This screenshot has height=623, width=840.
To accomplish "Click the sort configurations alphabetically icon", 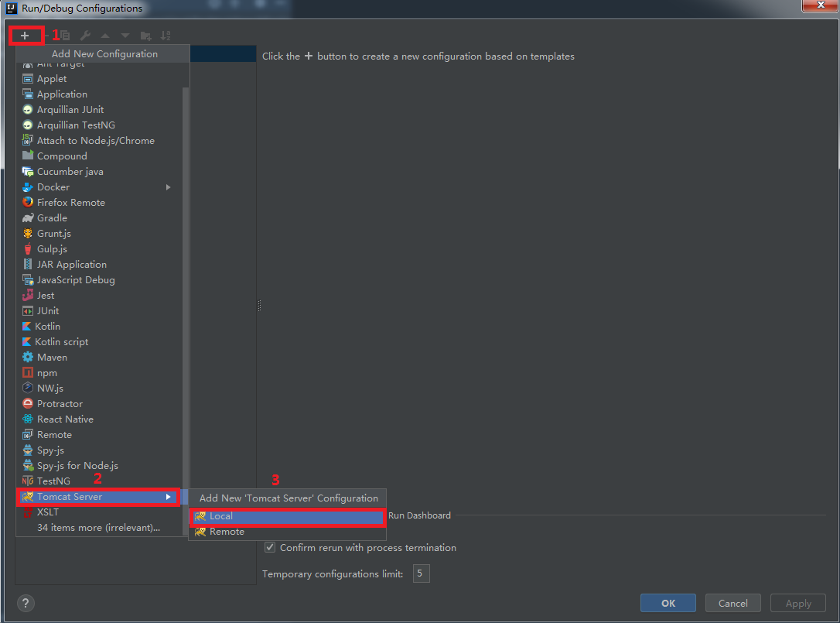I will click(166, 36).
